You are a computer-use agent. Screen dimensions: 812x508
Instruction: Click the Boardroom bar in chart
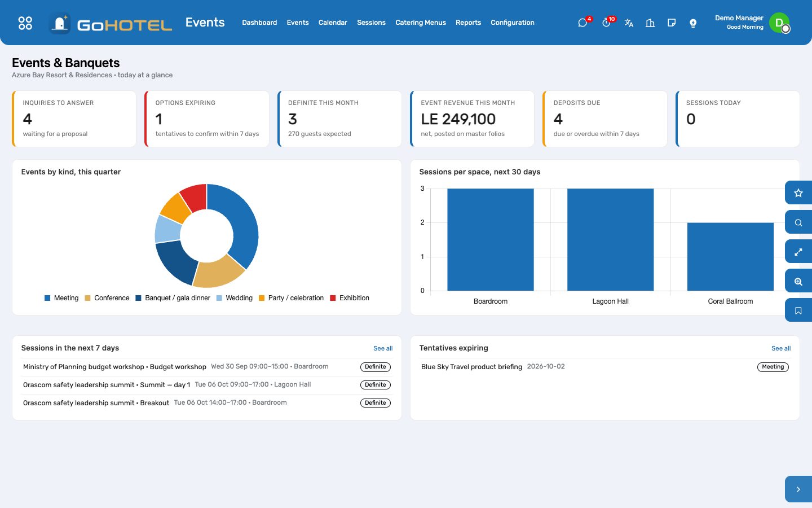(491, 240)
